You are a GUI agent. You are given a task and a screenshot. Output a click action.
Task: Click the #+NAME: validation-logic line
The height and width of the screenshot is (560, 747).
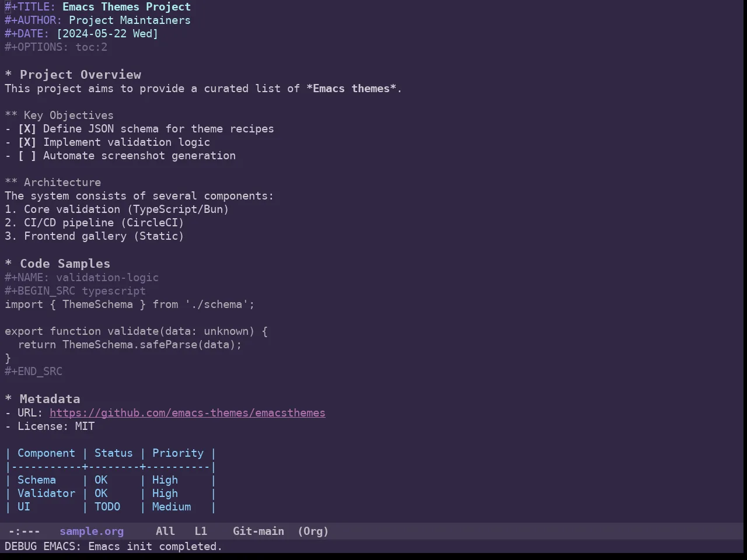tap(82, 278)
